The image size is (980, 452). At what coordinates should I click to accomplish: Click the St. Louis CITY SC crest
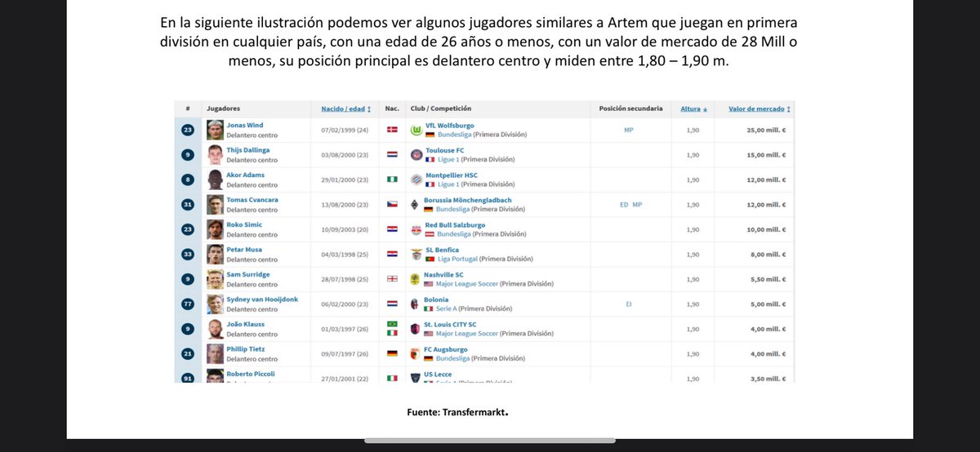coord(415,329)
